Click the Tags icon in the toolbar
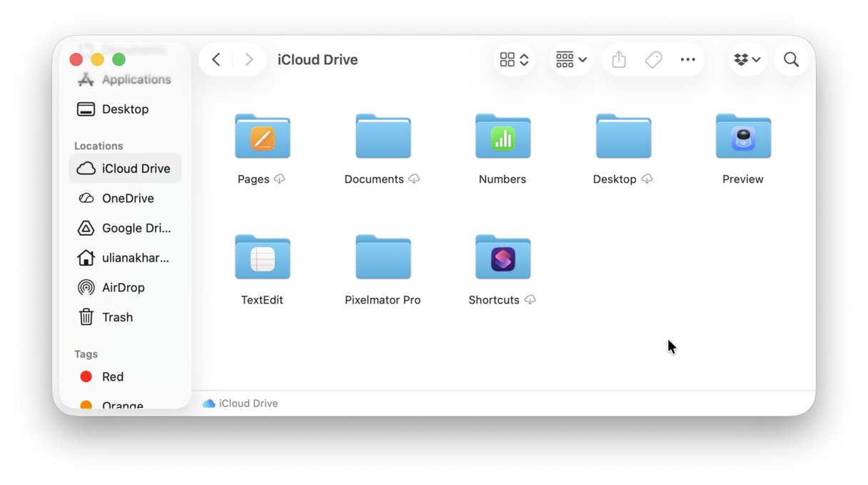This screenshot has height=485, width=868. pyautogui.click(x=653, y=59)
